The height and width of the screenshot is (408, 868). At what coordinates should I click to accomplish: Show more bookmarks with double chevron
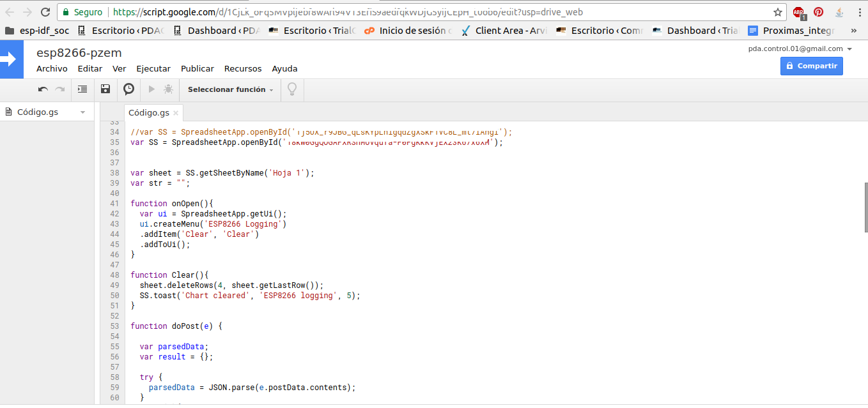[855, 31]
